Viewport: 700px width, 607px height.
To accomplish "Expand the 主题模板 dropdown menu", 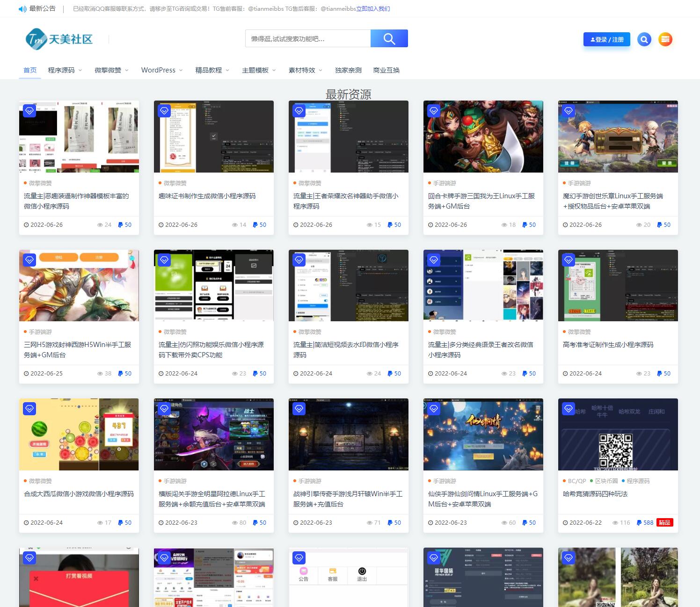I will click(259, 70).
